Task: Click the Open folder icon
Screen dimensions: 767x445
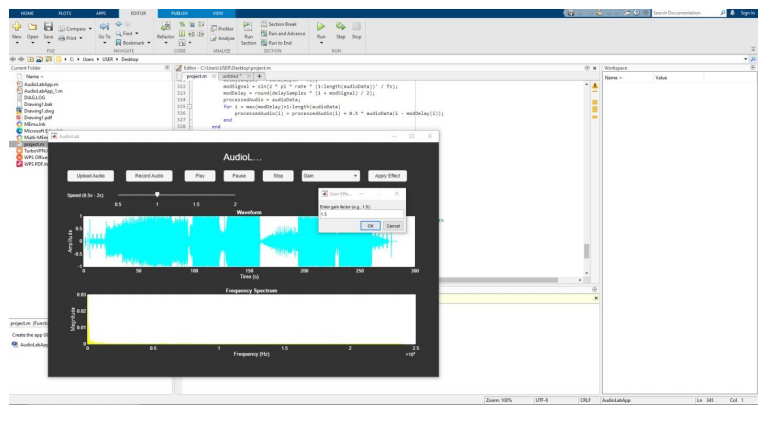Action: [32, 27]
